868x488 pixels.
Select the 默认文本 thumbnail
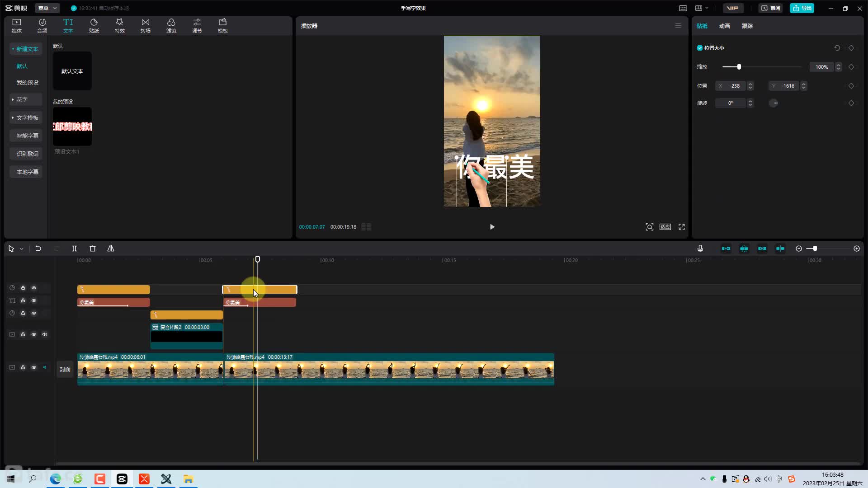(x=72, y=71)
